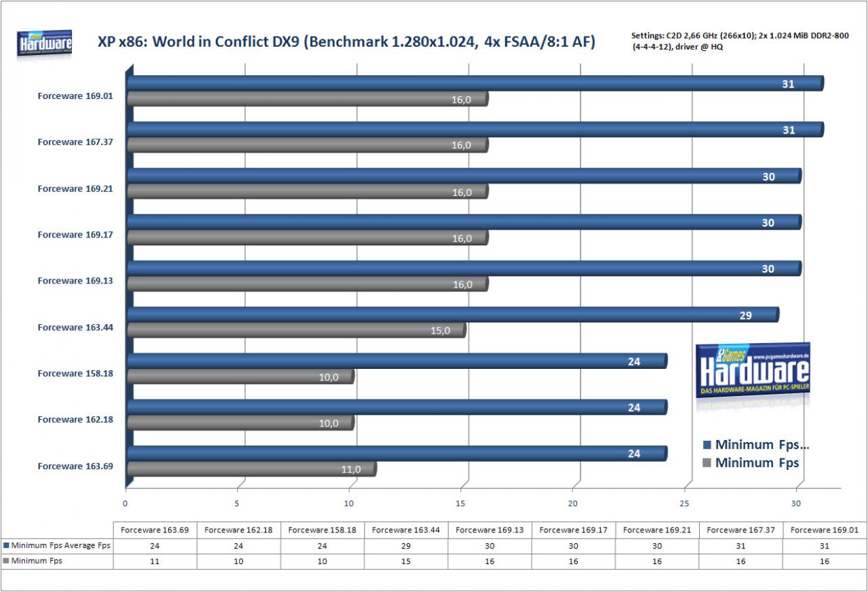The height and width of the screenshot is (592, 868).
Task: Click the blue 29 bar for Forceware 163.44
Action: pos(453,315)
